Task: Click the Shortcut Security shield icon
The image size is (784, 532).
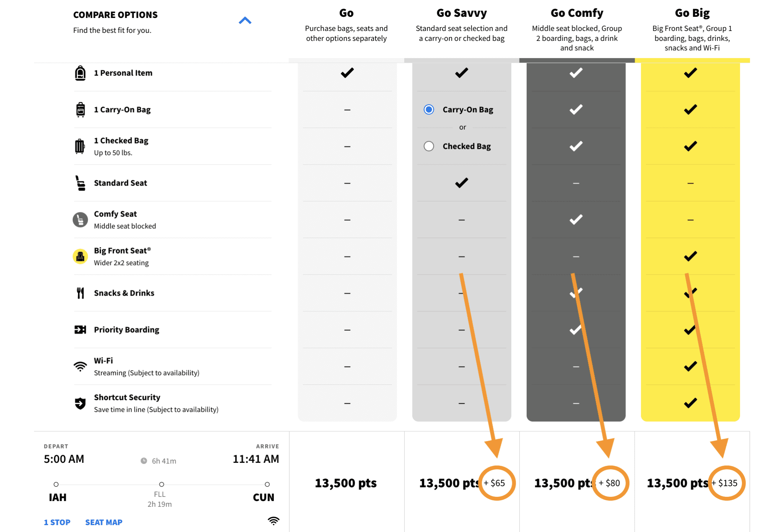Action: 80,403
